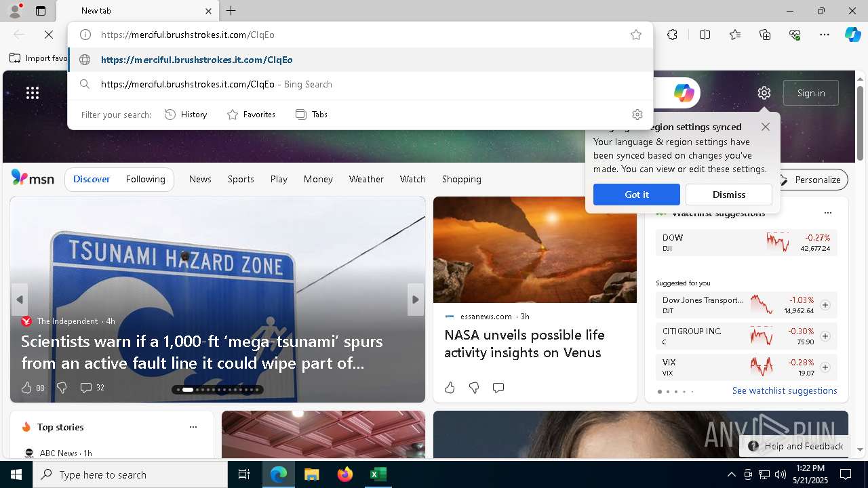Screen dimensions: 868x488
Task: Open Settings and more ellipsis menu
Action: click(825, 35)
